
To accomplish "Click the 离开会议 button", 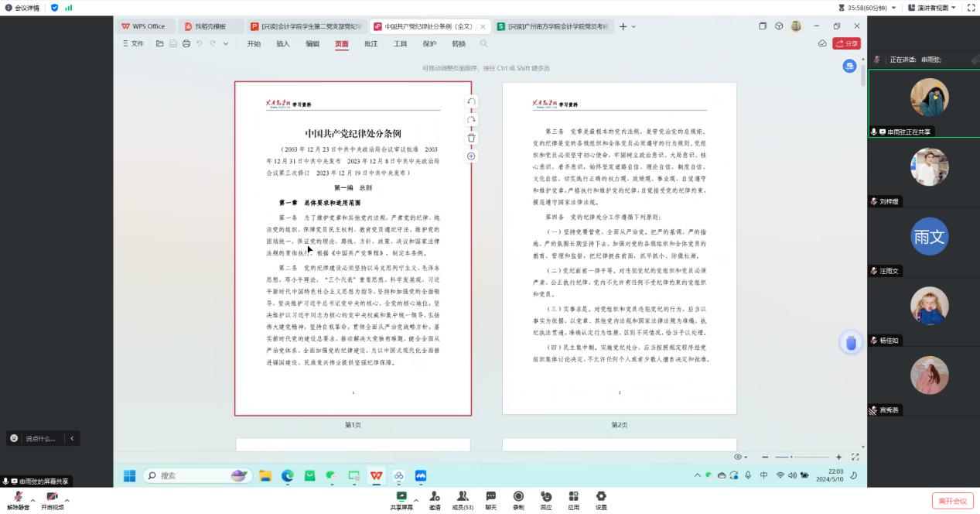I will click(953, 501).
